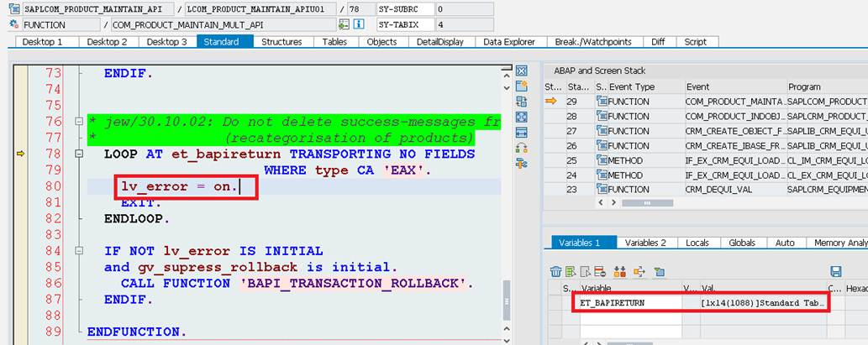Screen dimensions: 868x345
Task: Click scroll-left arrow of stack table
Action: click(600, 203)
